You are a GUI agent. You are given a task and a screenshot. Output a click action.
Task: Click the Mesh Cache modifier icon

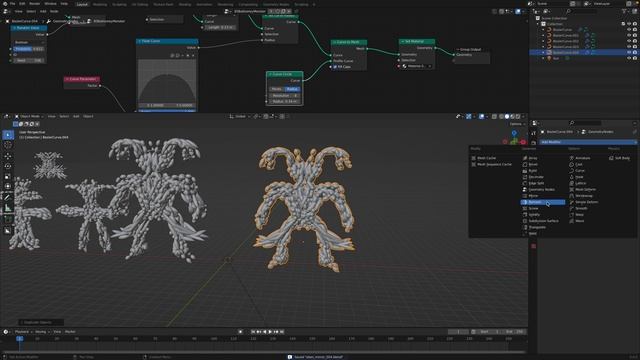pos(473,158)
